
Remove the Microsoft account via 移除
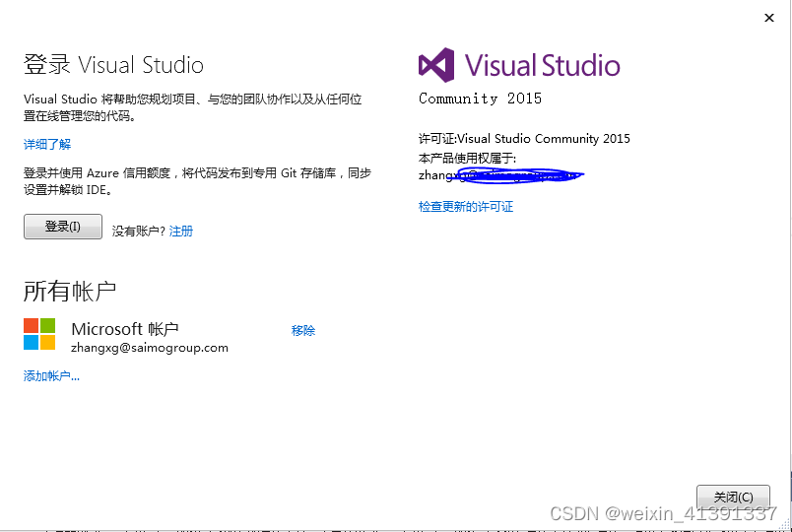303,330
